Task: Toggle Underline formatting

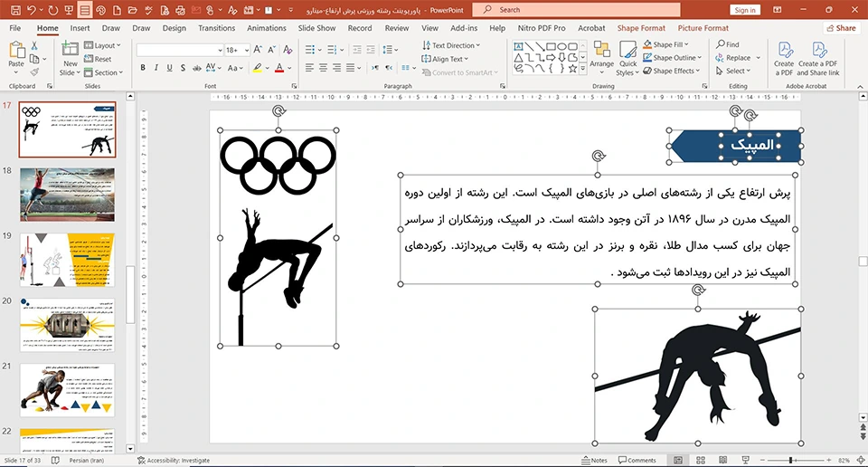Action: pos(169,68)
